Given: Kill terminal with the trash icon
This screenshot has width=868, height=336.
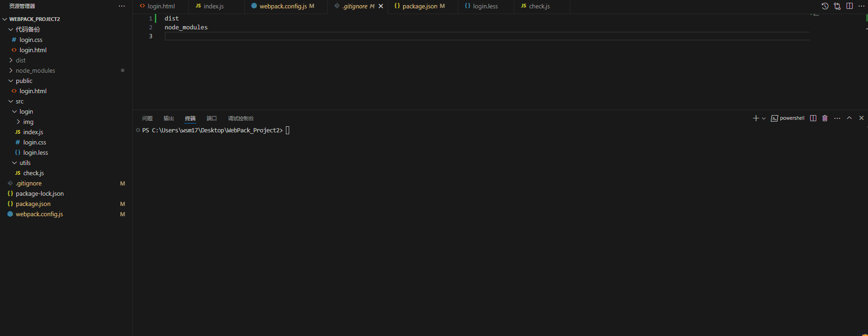Looking at the screenshot, I should (x=825, y=118).
